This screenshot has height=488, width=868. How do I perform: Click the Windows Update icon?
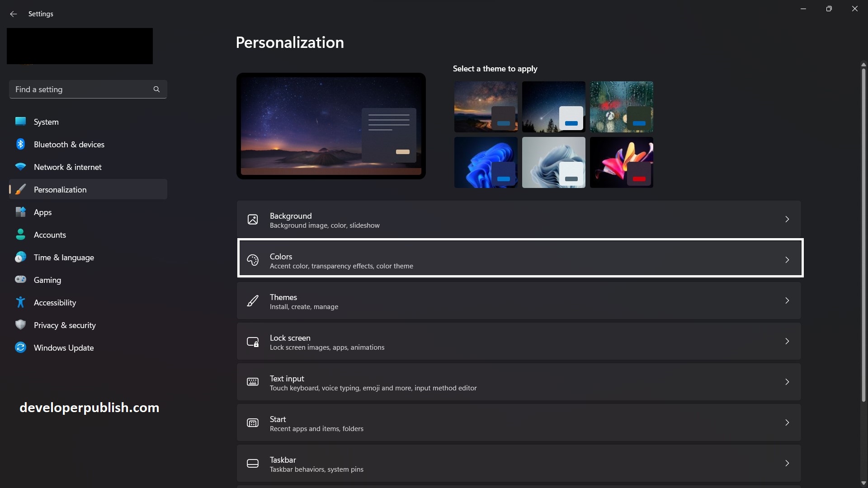(x=20, y=347)
